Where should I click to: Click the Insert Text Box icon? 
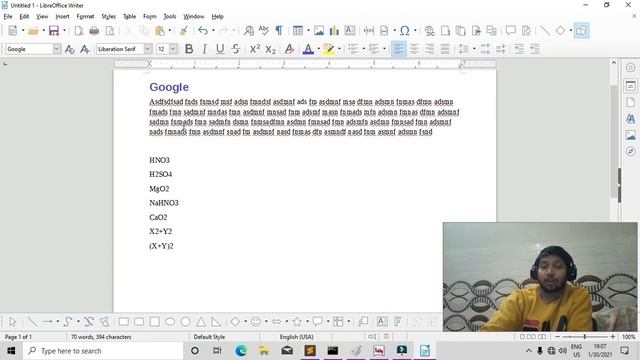click(x=350, y=31)
